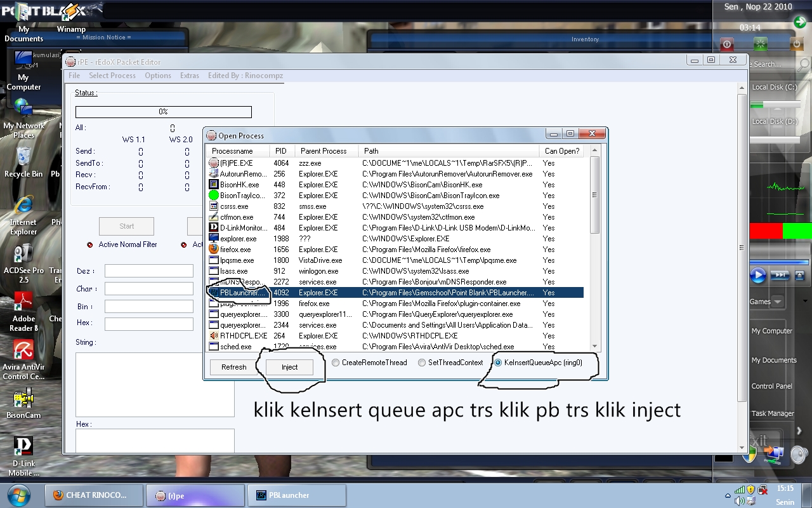The width and height of the screenshot is (812, 508).
Task: Enable the SetThreadContext option
Action: pyautogui.click(x=421, y=363)
